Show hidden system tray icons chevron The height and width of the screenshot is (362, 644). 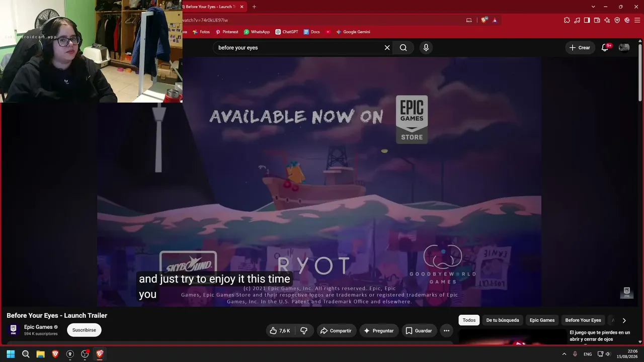(x=564, y=354)
